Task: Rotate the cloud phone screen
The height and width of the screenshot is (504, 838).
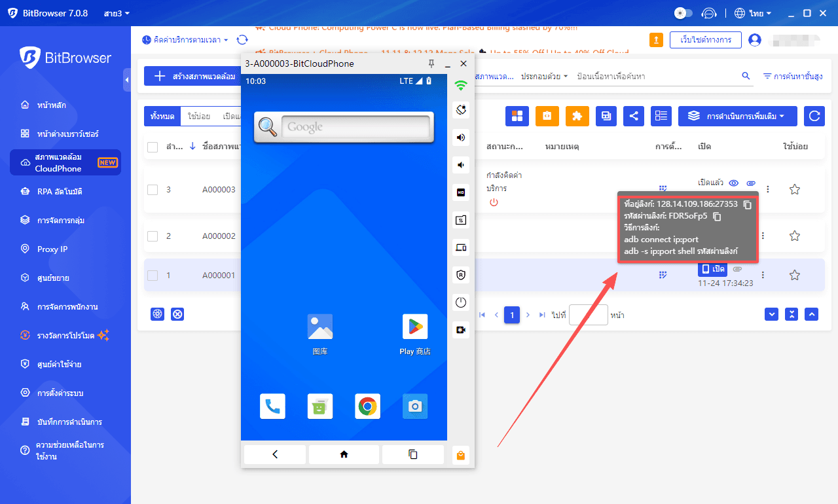Action: (461, 109)
